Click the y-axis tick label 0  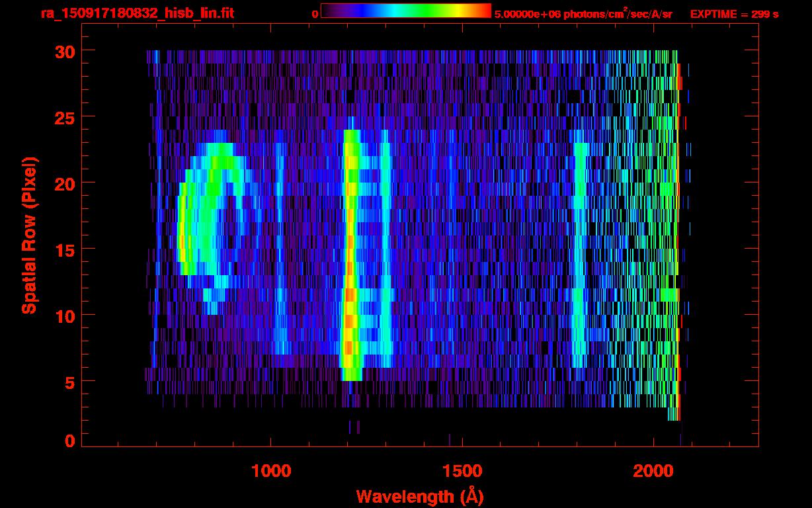70,441
